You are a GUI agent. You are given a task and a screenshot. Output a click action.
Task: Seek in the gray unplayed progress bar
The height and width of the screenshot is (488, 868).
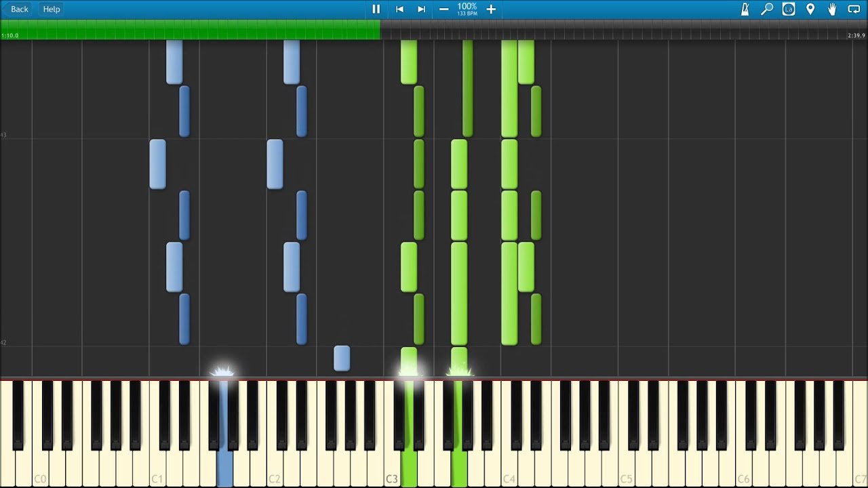pyautogui.click(x=624, y=29)
